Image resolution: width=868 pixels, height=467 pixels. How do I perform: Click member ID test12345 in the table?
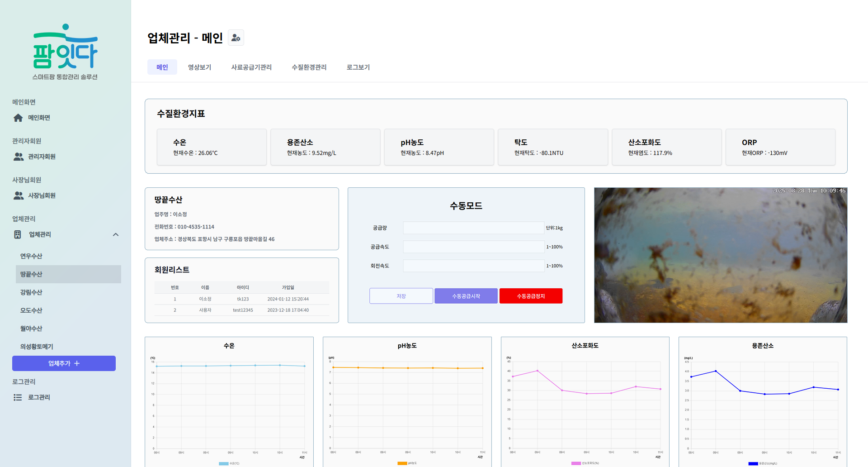click(243, 310)
